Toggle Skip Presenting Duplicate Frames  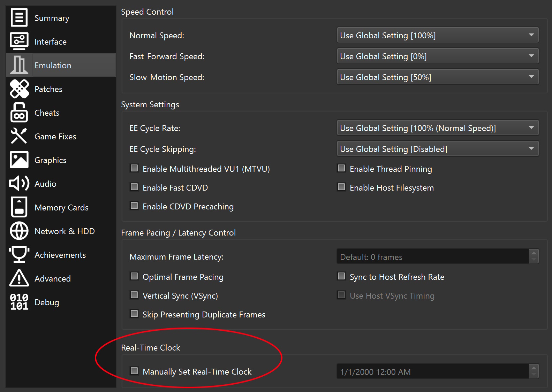[x=134, y=314]
